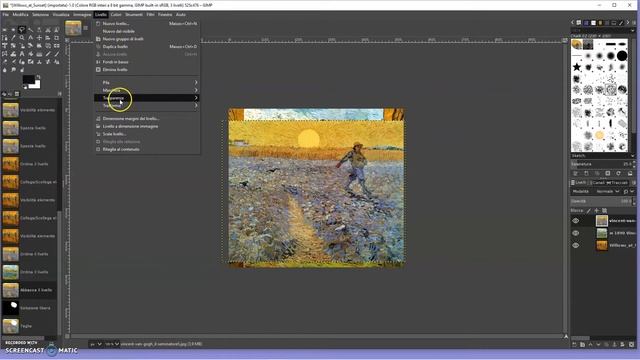
Task: Switch to the Tracciati tab
Action: [617, 182]
